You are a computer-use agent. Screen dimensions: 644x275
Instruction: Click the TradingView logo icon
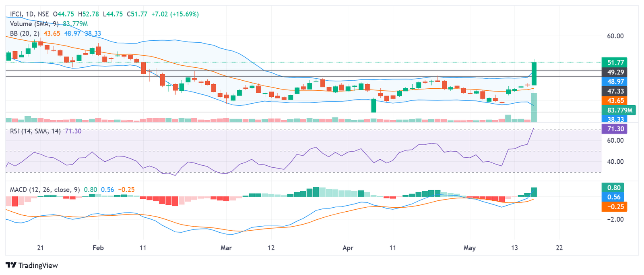tap(11, 265)
